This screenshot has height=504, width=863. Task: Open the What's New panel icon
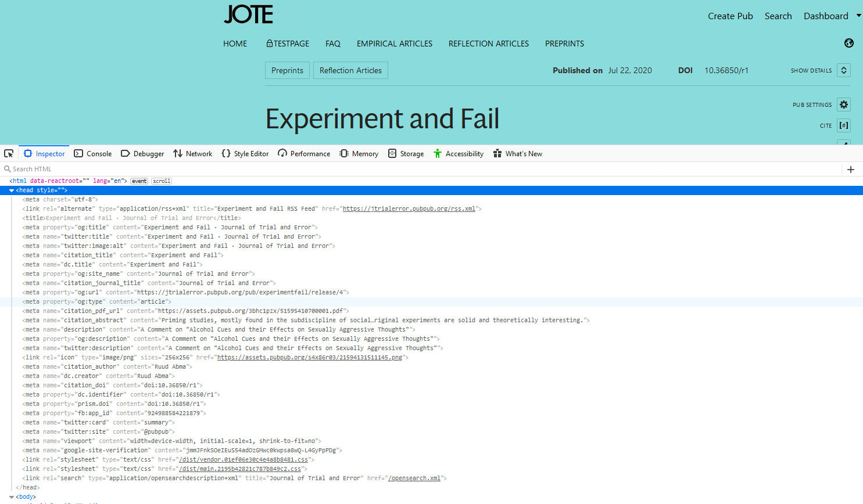(497, 153)
